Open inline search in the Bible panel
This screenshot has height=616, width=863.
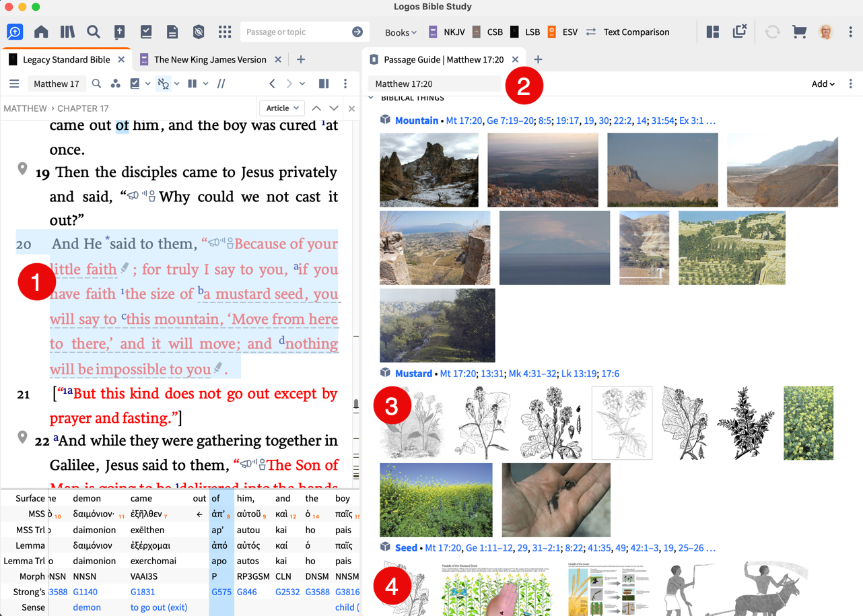(x=96, y=84)
